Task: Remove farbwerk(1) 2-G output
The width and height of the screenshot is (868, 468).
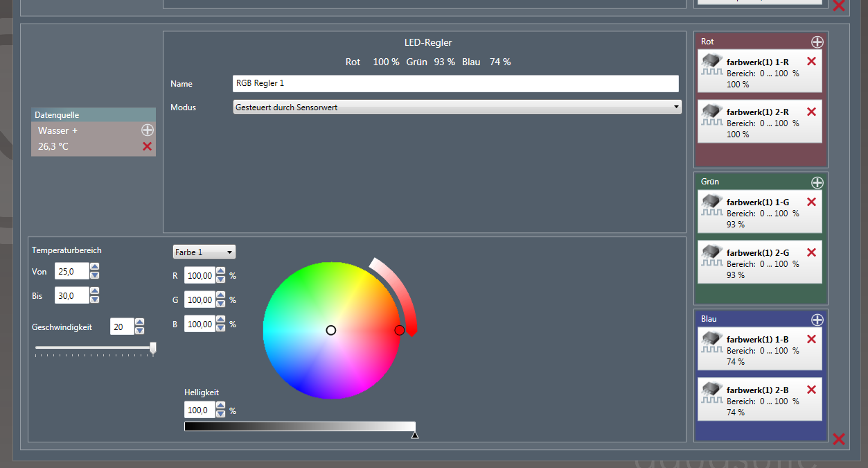Action: [811, 252]
